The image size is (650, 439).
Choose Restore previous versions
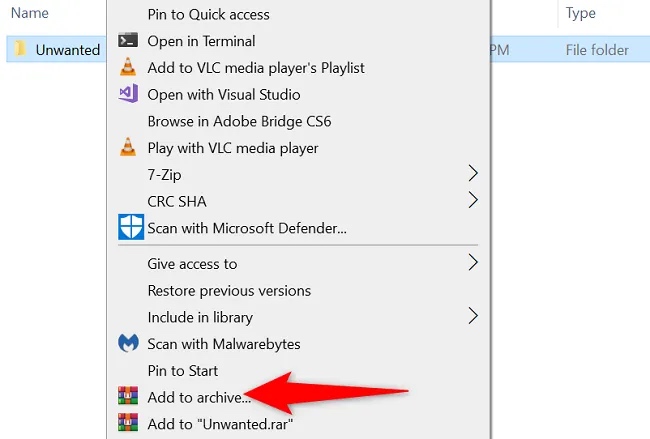(x=229, y=291)
